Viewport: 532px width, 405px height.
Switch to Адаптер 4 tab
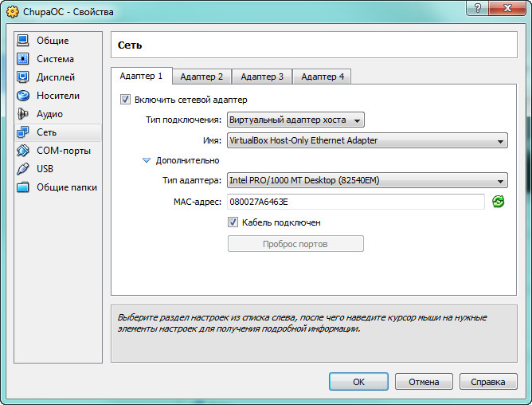323,77
